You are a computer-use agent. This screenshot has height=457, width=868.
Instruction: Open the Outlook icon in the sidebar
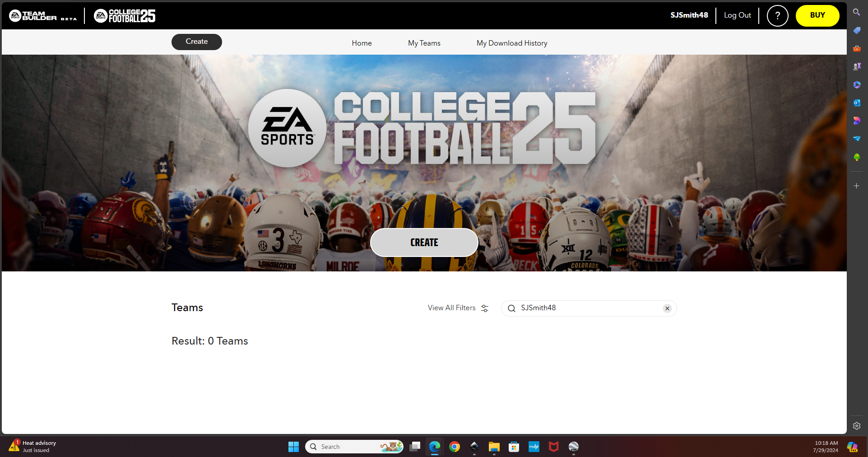point(856,103)
